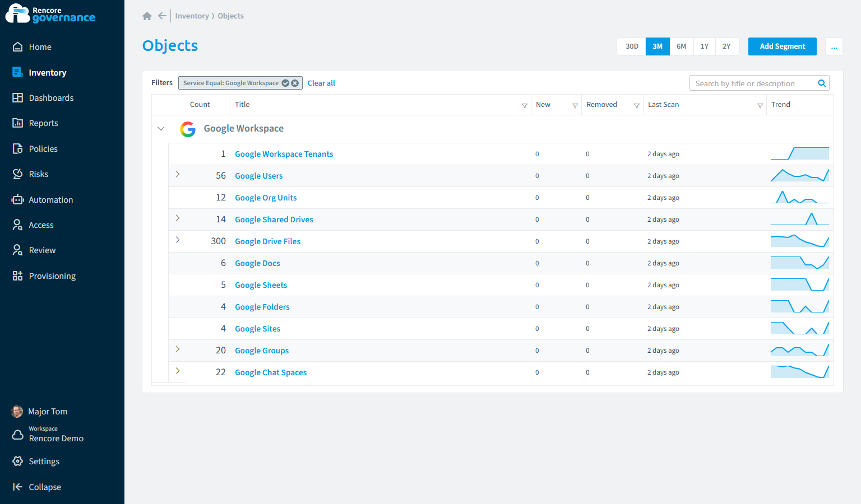
Task: Open the Last Scan column filter
Action: [760, 105]
